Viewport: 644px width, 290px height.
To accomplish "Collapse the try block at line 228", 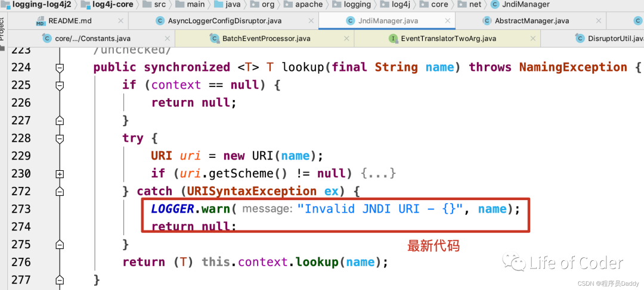I will [60, 138].
